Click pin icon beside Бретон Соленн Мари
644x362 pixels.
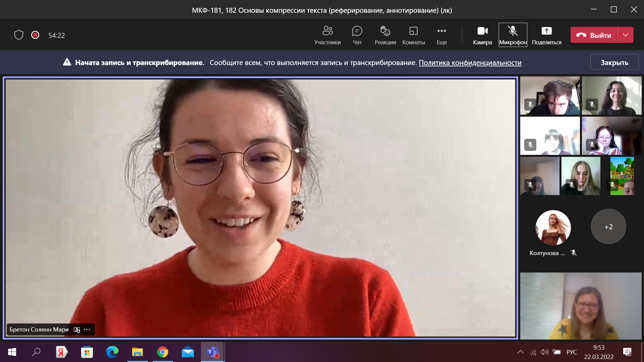coord(77,329)
